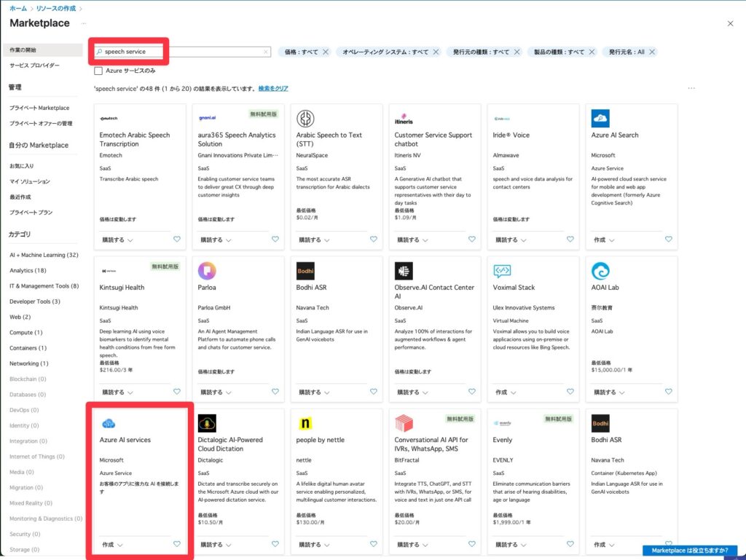Favorite the AOAI Lab card
The width and height of the screenshot is (746, 560).
669,392
